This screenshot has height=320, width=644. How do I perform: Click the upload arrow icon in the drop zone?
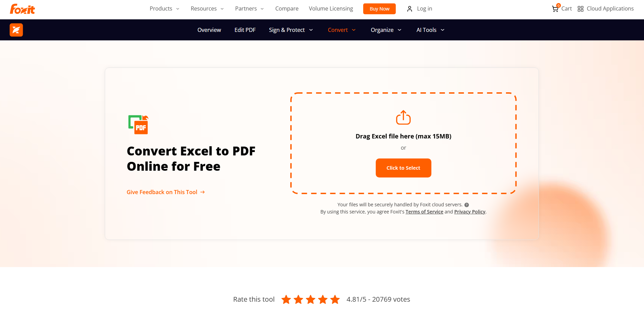point(403,117)
